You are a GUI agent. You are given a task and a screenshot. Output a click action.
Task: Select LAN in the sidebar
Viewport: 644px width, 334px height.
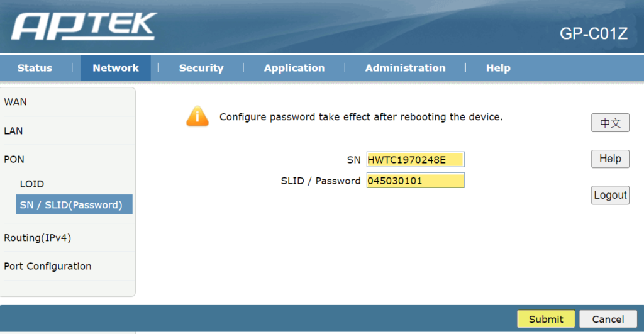coord(14,131)
